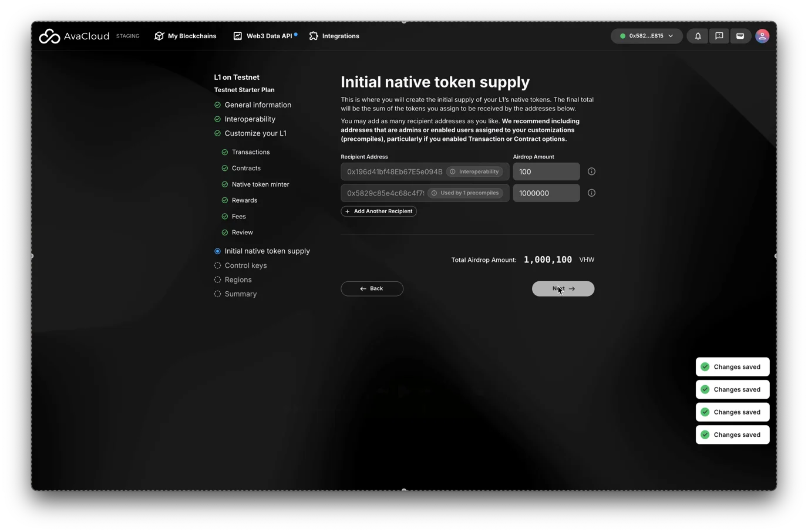Select Initial native token supply step
The image size is (808, 532).
(267, 251)
